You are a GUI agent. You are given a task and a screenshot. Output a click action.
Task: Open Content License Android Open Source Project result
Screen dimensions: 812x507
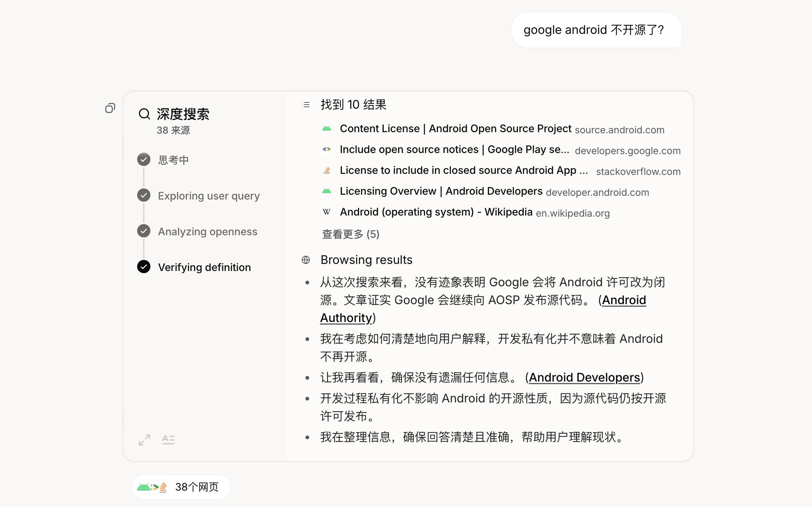[x=455, y=129]
